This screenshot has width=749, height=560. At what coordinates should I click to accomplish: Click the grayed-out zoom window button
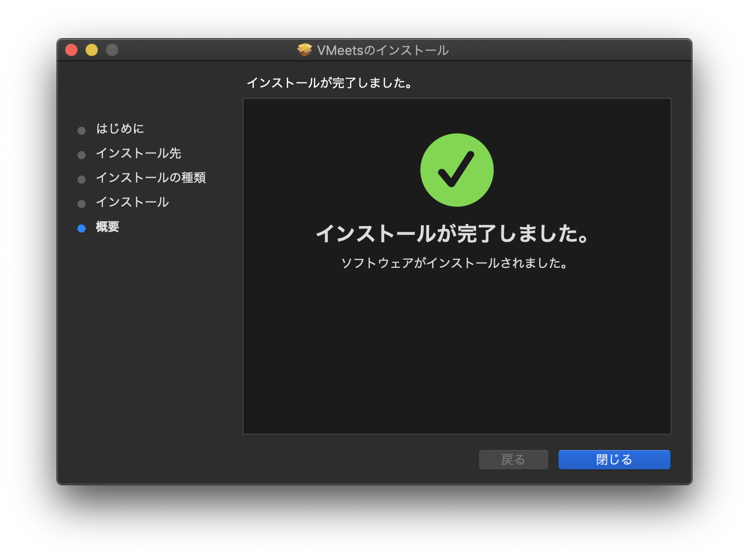(112, 50)
